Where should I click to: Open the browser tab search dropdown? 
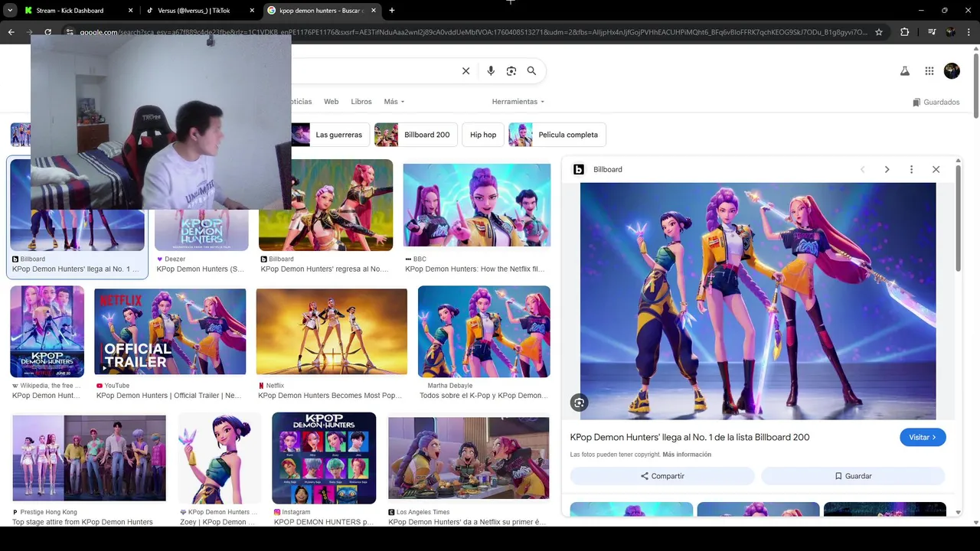(x=10, y=11)
